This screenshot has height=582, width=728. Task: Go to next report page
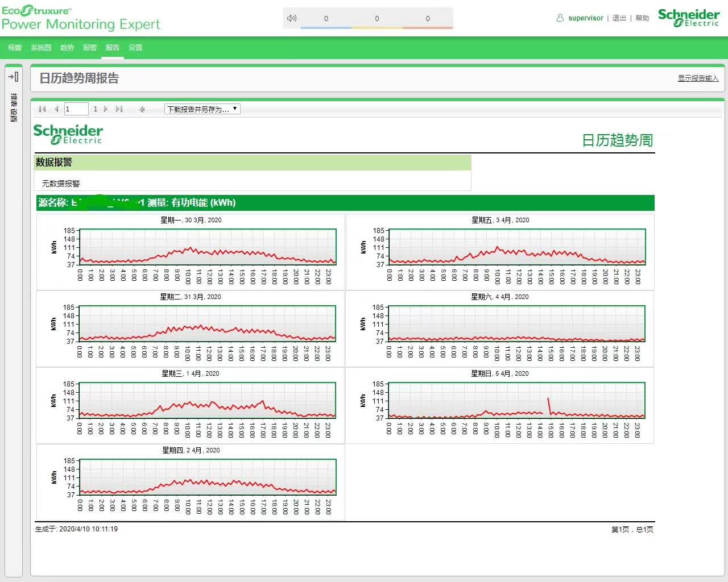point(106,109)
